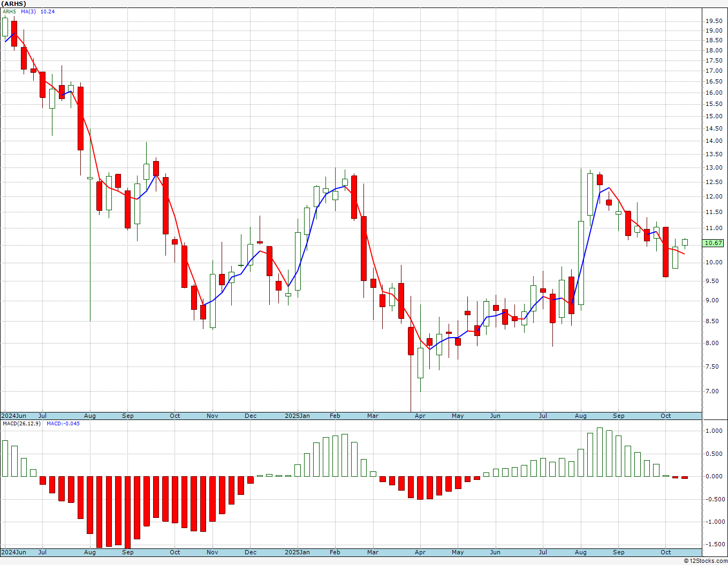Viewport: 728px width, 565px height.
Task: Click the MA(3) indicator label
Action: coord(28,12)
